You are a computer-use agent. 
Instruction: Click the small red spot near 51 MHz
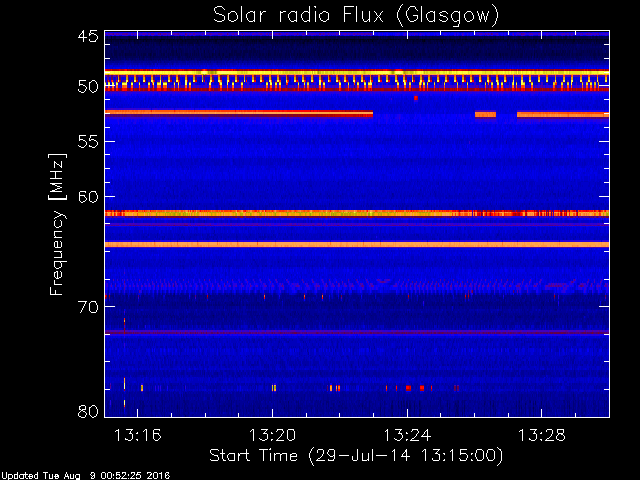[x=416, y=98]
